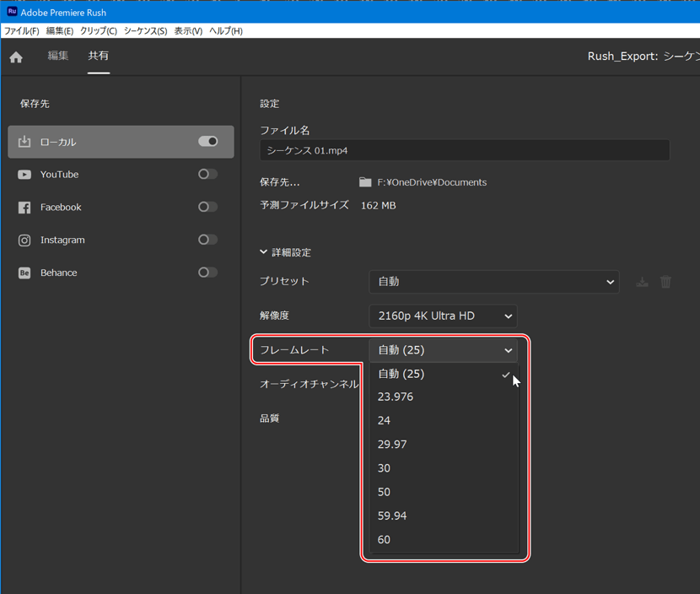Choose 60 fps frame rate option
700x594 pixels.
click(x=385, y=540)
